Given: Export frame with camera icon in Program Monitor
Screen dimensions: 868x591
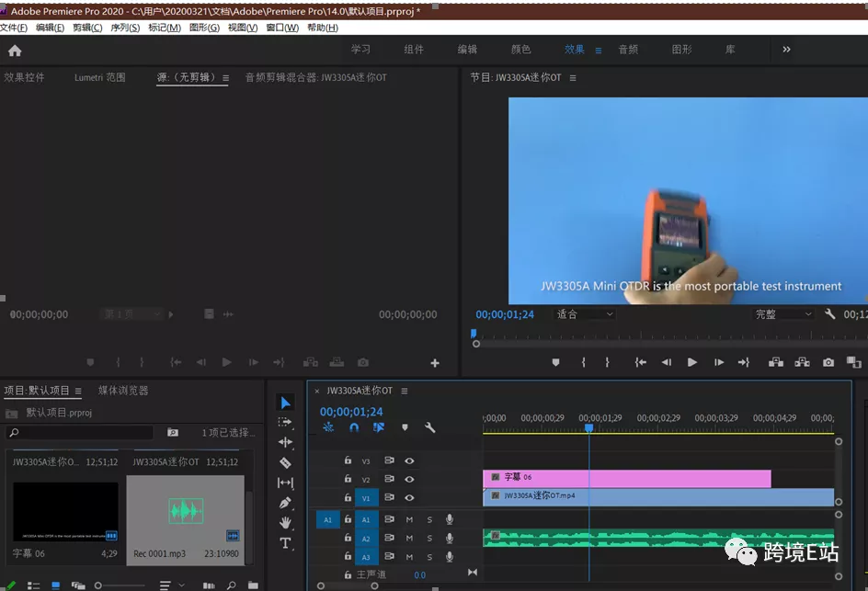Looking at the screenshot, I should click(x=828, y=362).
